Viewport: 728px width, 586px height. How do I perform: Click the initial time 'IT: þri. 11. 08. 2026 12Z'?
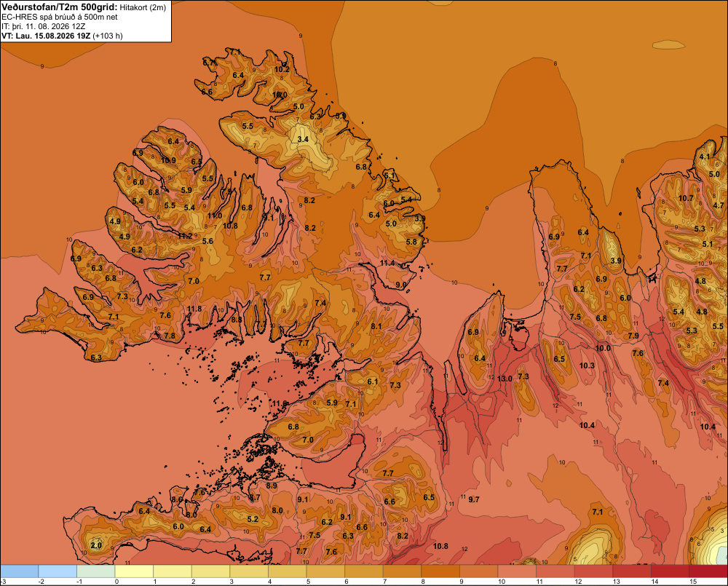(x=43, y=26)
